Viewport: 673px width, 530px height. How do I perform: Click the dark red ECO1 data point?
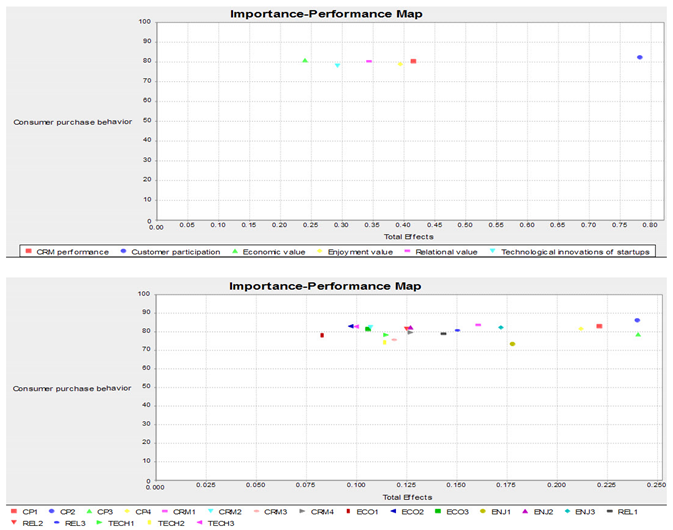322,335
